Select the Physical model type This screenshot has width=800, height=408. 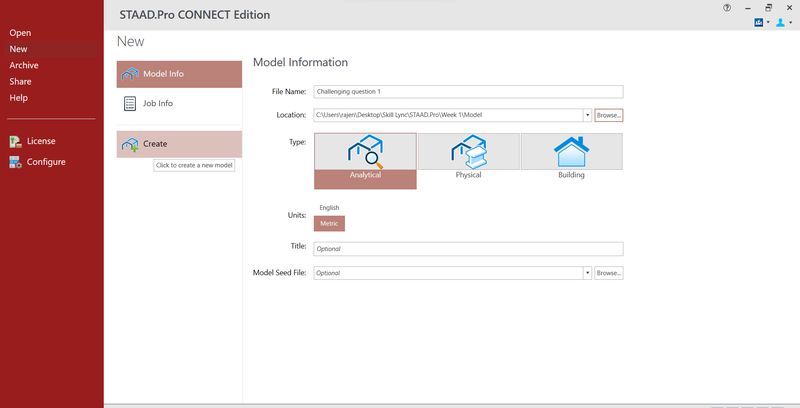click(x=468, y=157)
